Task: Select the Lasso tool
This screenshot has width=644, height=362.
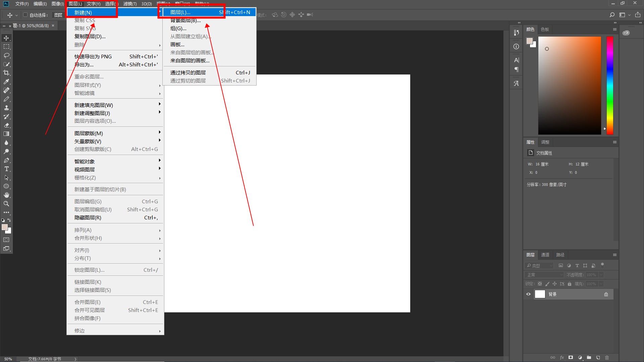Action: click(x=6, y=55)
